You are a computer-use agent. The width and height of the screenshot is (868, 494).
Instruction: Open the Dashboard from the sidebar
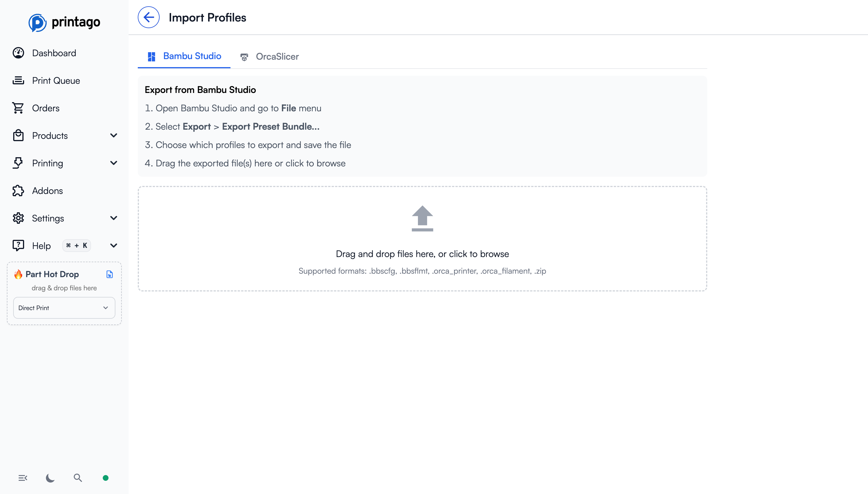[x=54, y=53]
